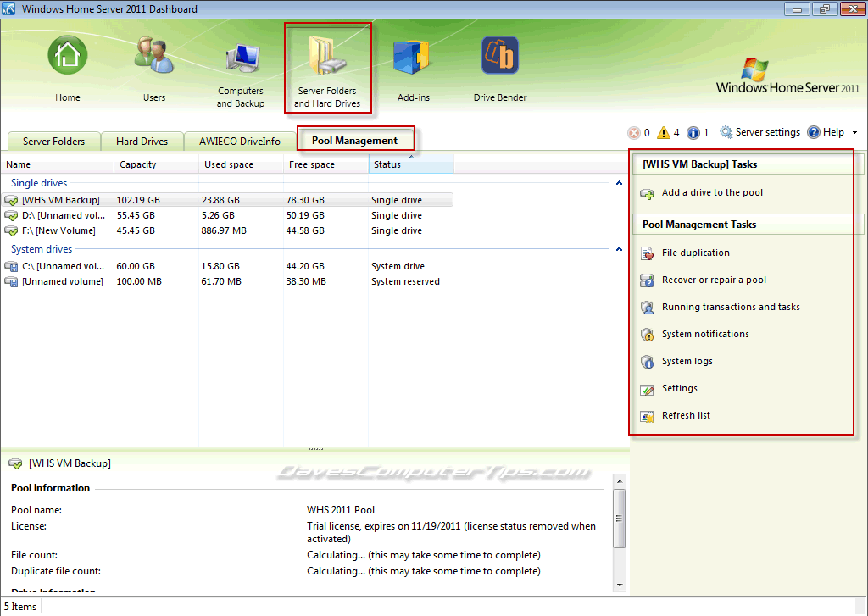The width and height of the screenshot is (868, 616).
Task: Open System notifications task
Action: 705,335
